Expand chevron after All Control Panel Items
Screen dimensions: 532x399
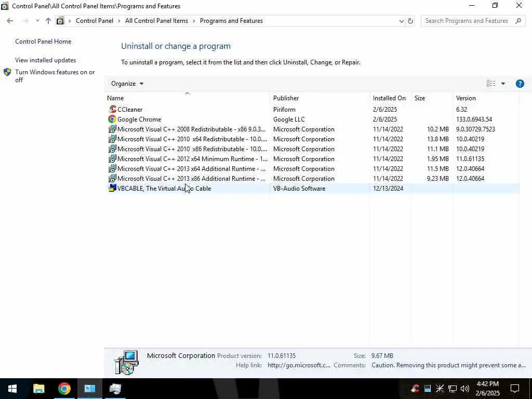coord(194,21)
